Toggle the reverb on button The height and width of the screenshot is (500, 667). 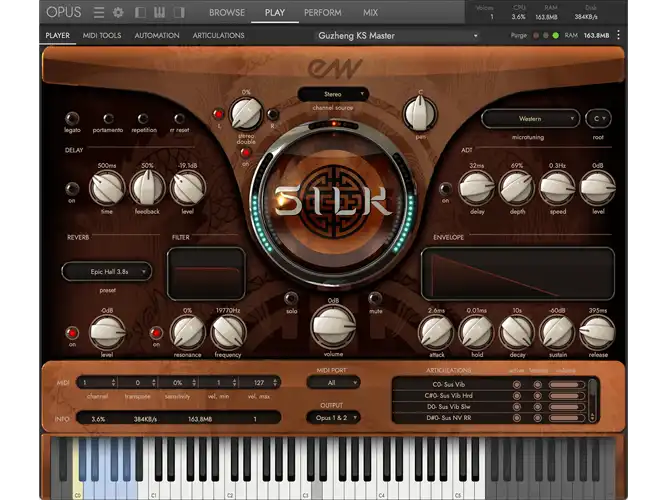click(x=72, y=333)
